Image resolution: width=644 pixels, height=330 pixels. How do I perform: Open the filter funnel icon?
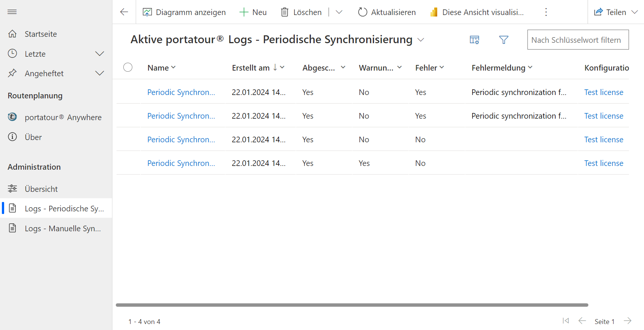(x=504, y=40)
